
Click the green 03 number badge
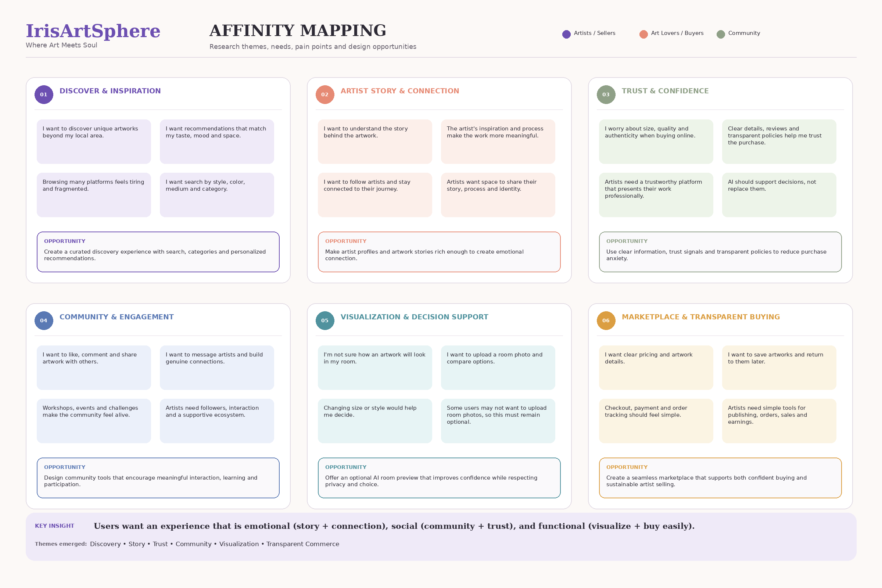[606, 94]
